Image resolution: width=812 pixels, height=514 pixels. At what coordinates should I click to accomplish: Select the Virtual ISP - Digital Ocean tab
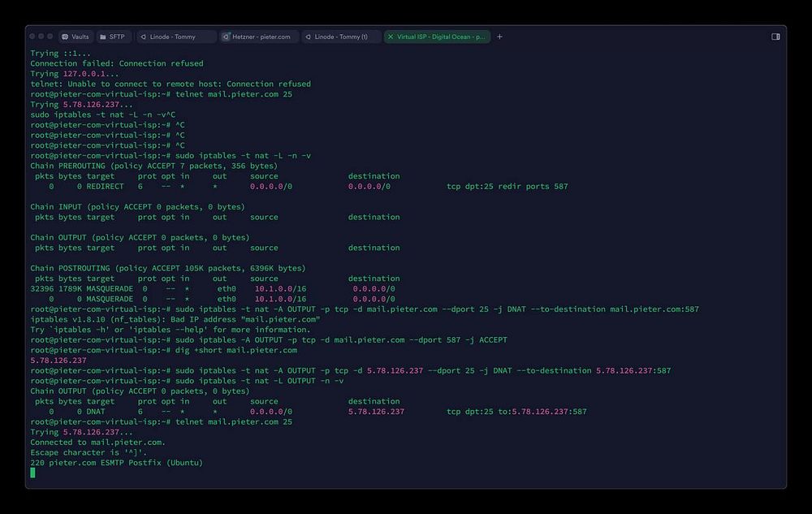[437, 37]
